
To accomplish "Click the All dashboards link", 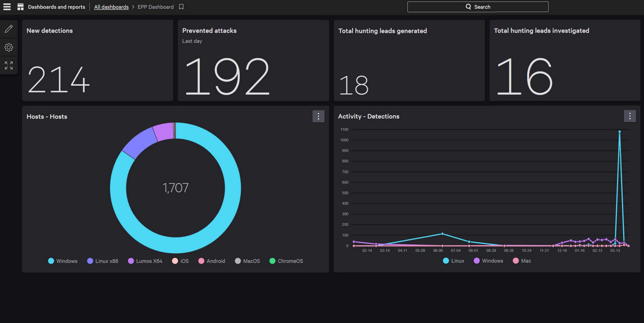I will point(111,6).
